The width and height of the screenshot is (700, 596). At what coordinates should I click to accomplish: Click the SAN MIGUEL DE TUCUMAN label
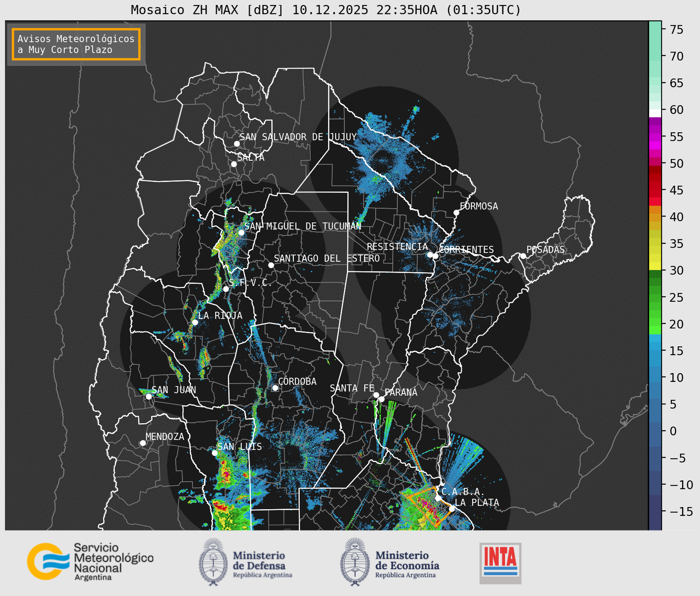coord(303,226)
